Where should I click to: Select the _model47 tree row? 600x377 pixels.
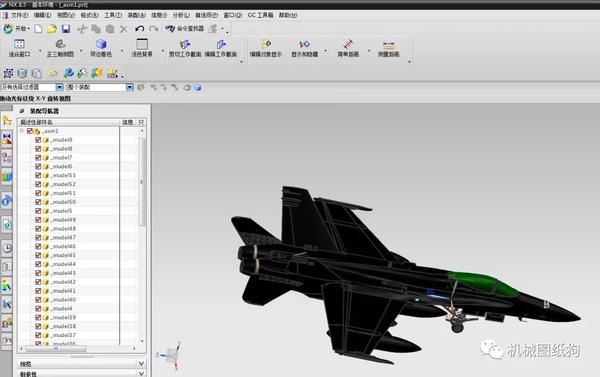pos(69,237)
